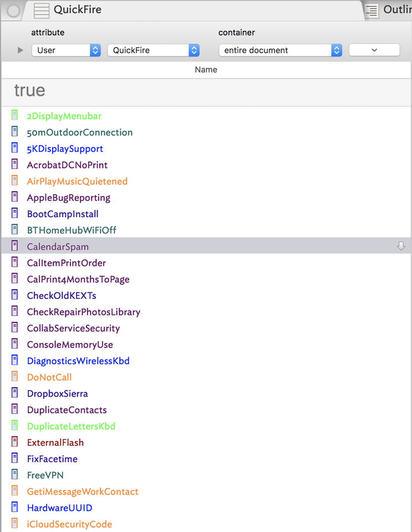Open the entire document container dropdown
The height and width of the screenshot is (532, 412).
pos(280,50)
